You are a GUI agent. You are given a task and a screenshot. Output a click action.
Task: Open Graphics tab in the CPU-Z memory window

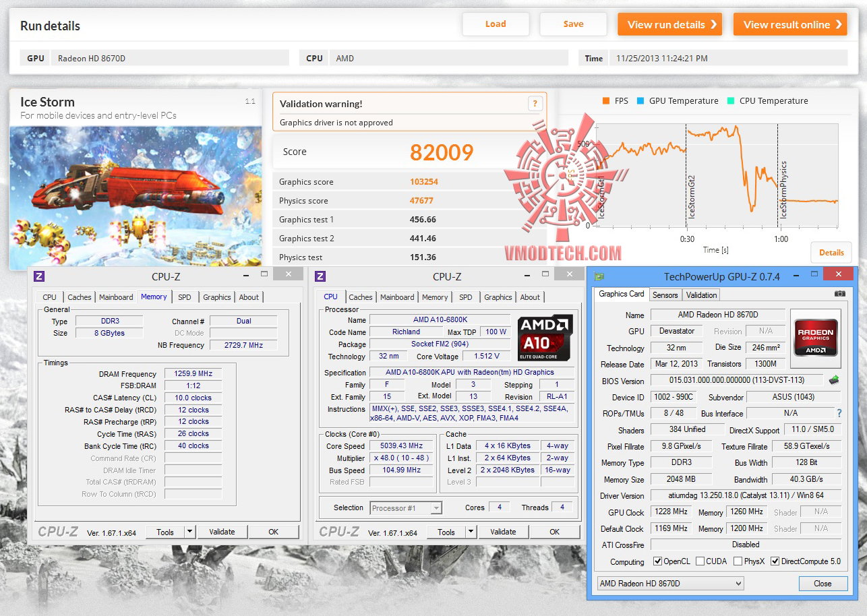pos(217,297)
